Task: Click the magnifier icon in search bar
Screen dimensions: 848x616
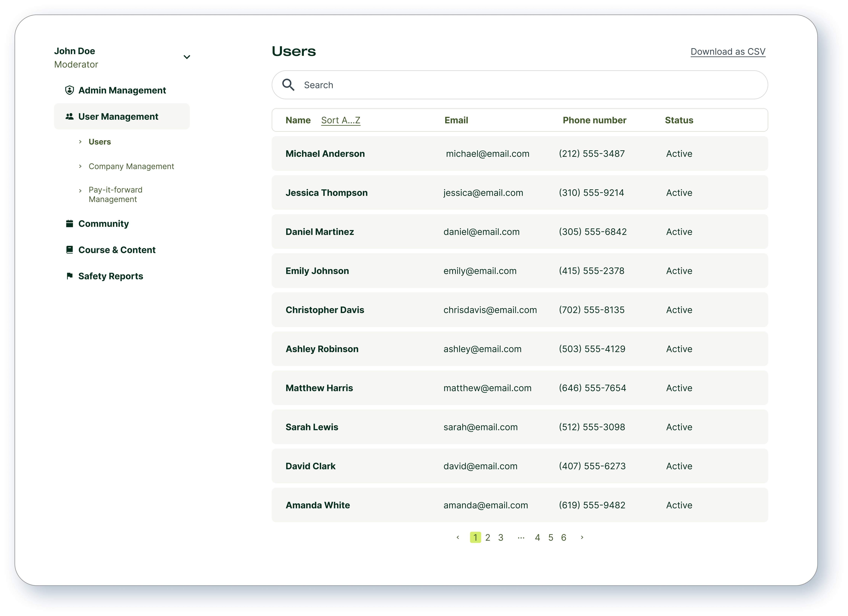Action: point(288,85)
